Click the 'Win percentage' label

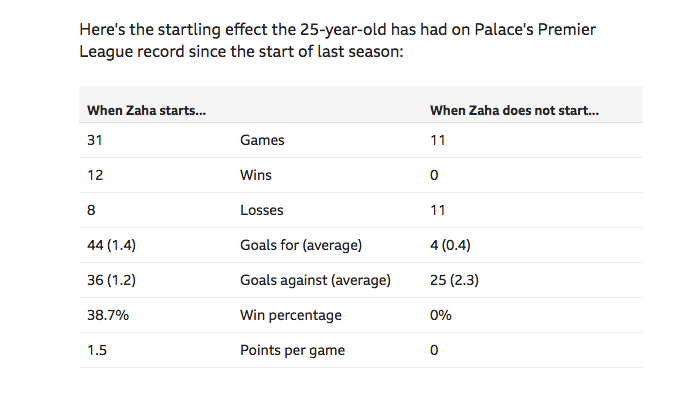pos(291,315)
